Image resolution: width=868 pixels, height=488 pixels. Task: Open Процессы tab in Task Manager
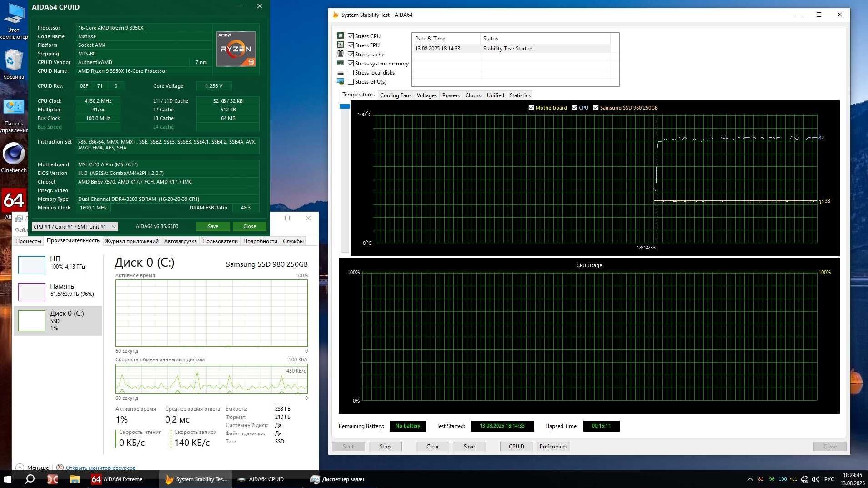(28, 241)
